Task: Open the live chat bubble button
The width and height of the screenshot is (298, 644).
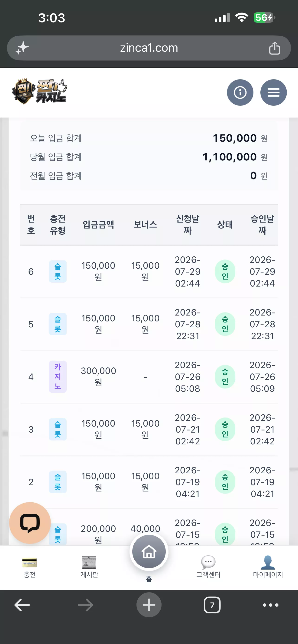Action: point(30,523)
